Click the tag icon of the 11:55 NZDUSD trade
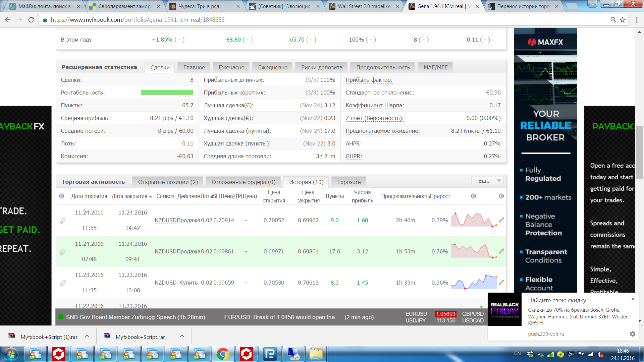 pos(63,221)
